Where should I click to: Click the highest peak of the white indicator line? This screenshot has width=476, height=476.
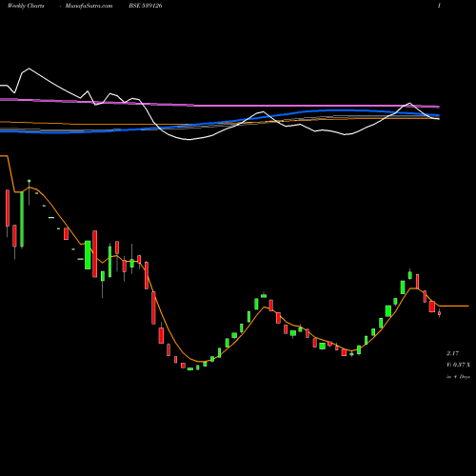point(30,69)
